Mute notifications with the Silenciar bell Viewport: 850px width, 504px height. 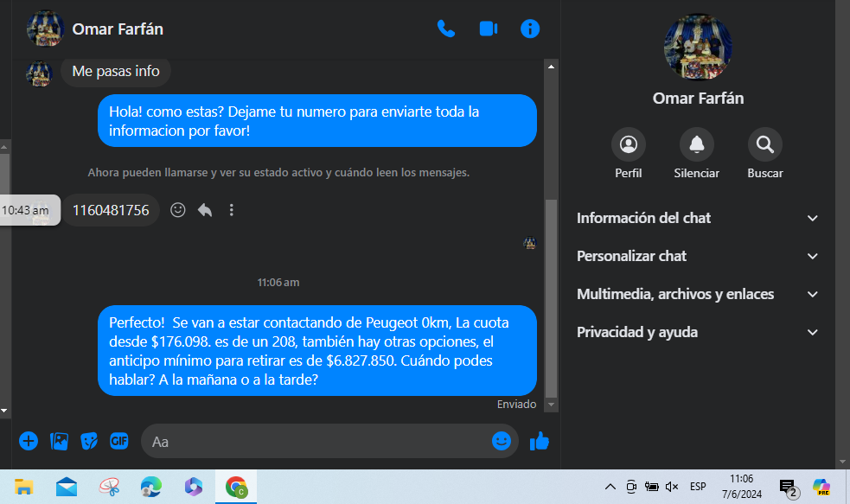click(697, 144)
